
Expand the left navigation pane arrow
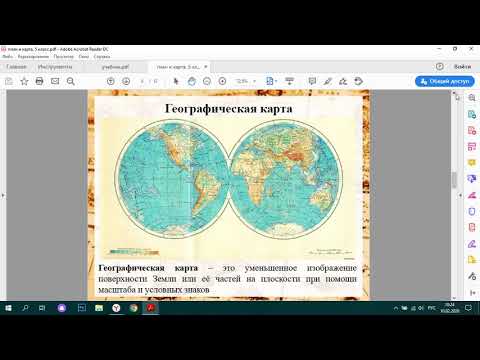click(3, 195)
